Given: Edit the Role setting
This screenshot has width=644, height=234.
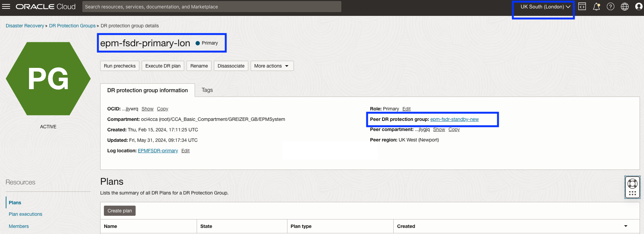Looking at the screenshot, I should click(407, 109).
